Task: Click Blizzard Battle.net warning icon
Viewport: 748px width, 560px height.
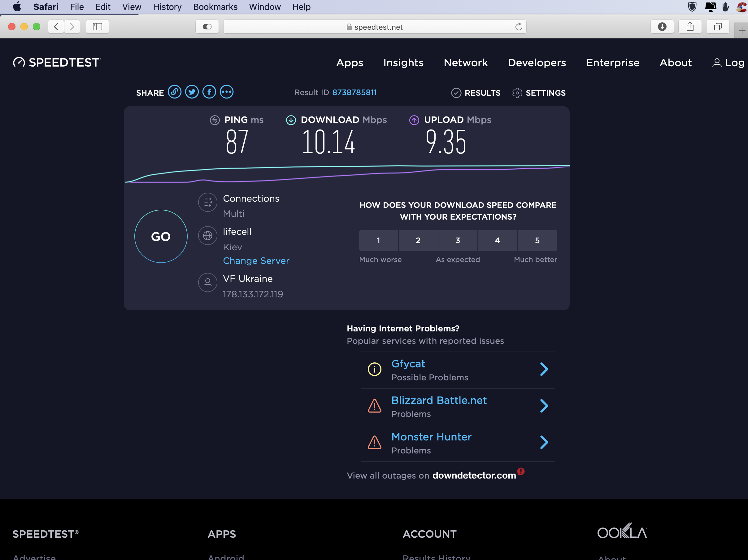Action: 374,406
